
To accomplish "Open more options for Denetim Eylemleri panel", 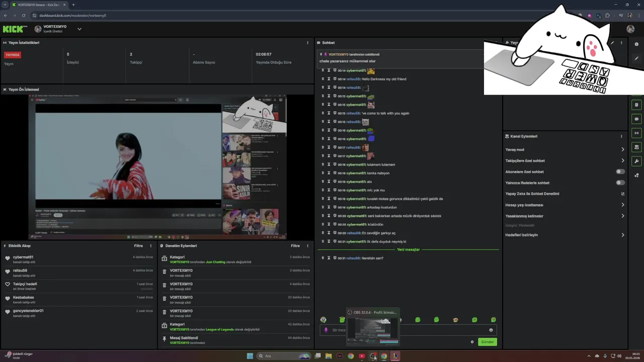I will tap(307, 246).
